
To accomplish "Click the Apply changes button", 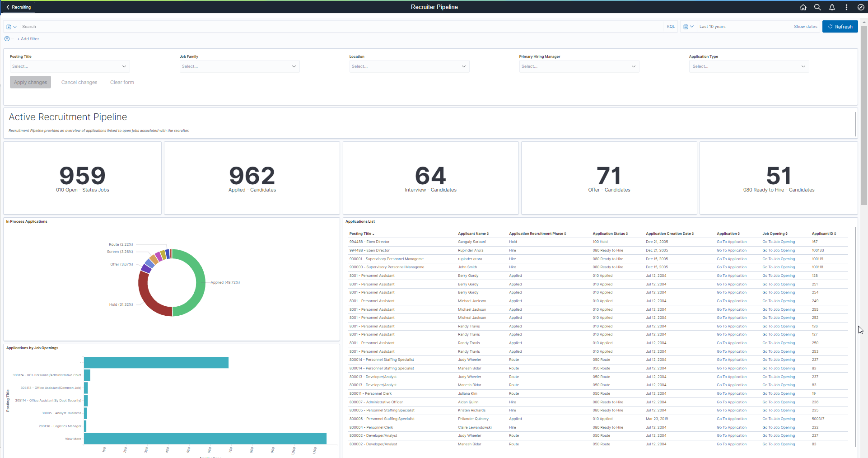I will pos(30,82).
